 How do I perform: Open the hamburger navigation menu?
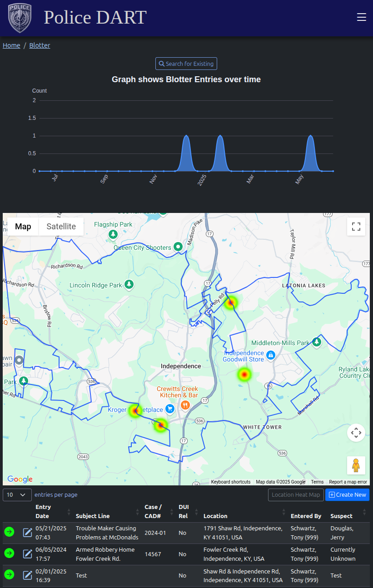[x=361, y=17]
